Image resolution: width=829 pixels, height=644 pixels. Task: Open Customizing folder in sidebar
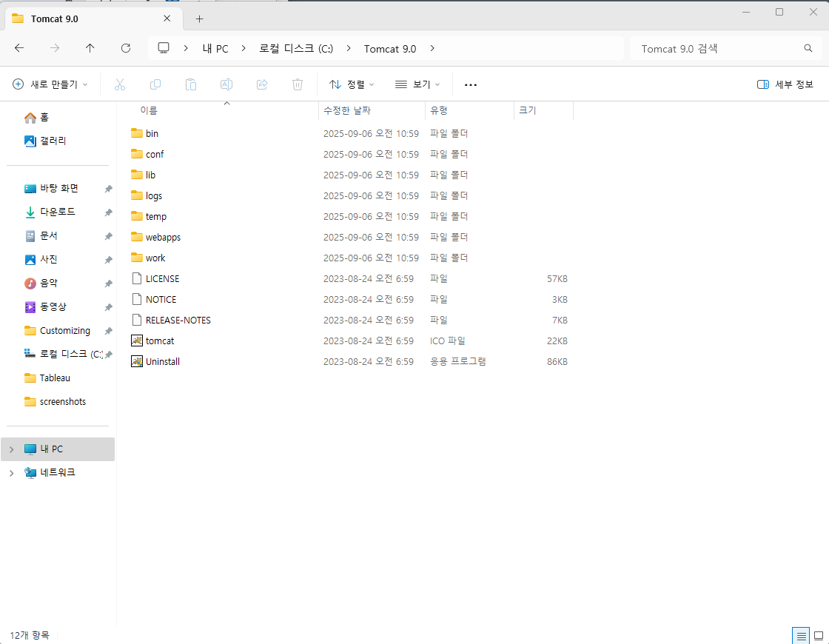pos(64,330)
